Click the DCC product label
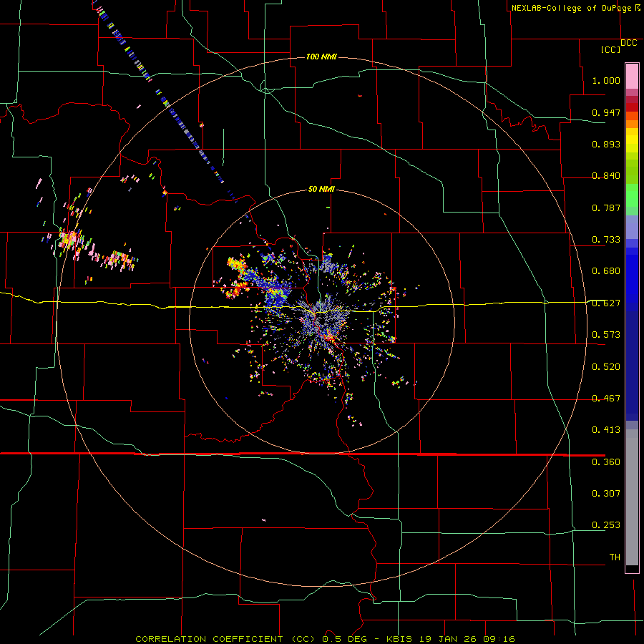644x644 pixels. [x=628, y=43]
